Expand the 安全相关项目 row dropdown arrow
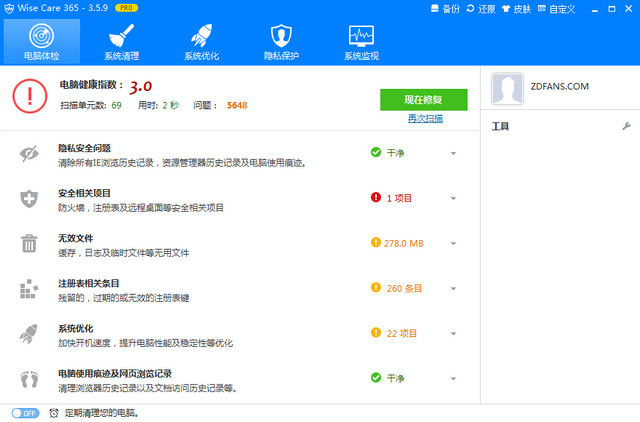Viewport: 640px width, 422px height. point(453,198)
